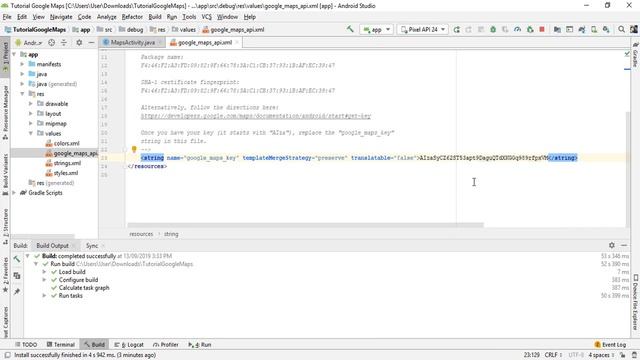Image resolution: width=640 pixels, height=360 pixels.
Task: Open the Tools menu
Action: click(189, 17)
